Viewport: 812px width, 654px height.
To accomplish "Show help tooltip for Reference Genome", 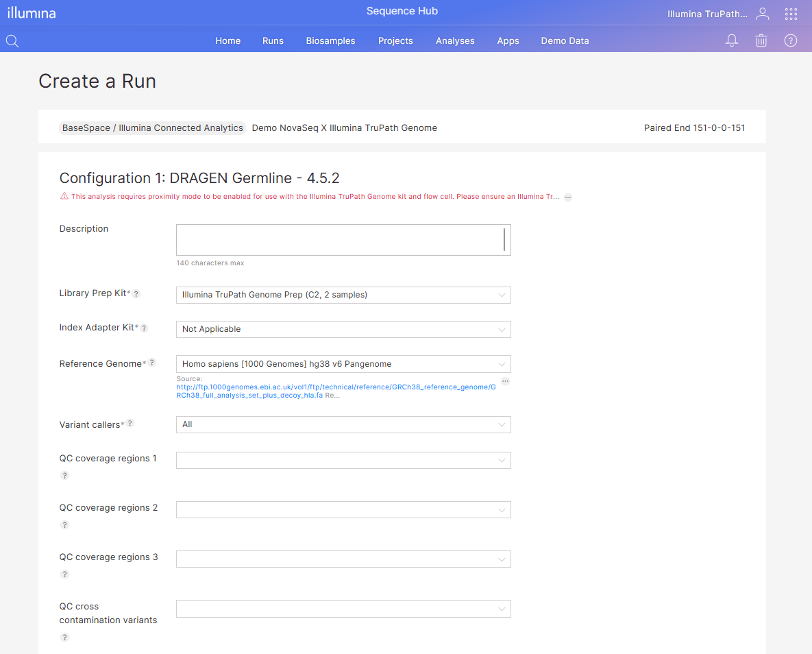I will pyautogui.click(x=152, y=363).
